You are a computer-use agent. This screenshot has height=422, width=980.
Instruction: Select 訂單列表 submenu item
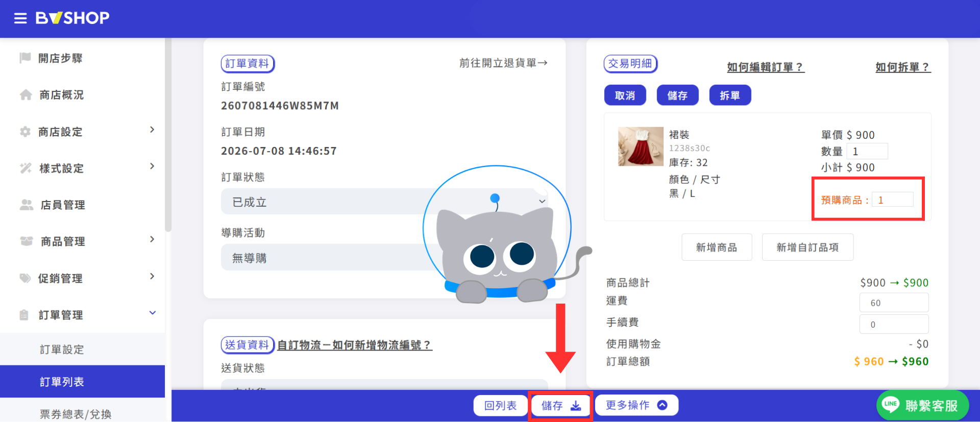click(83, 382)
